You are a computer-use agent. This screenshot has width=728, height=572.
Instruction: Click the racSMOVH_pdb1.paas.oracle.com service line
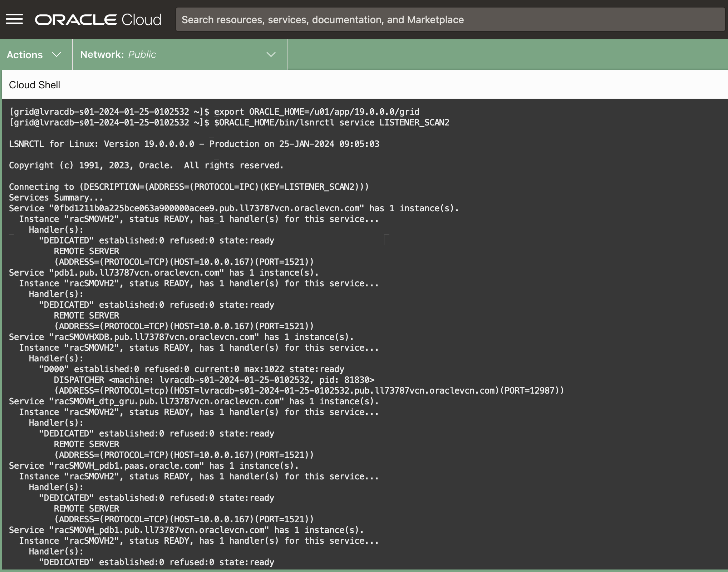pyautogui.click(x=153, y=466)
